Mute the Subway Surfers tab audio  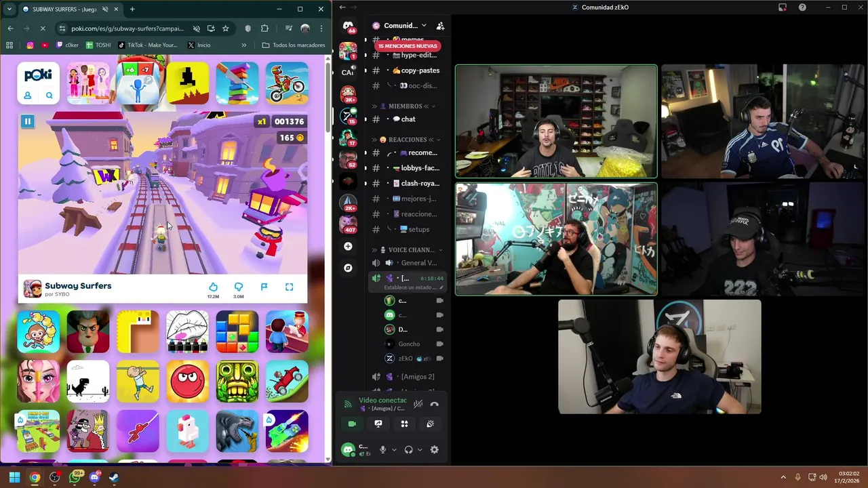[105, 9]
